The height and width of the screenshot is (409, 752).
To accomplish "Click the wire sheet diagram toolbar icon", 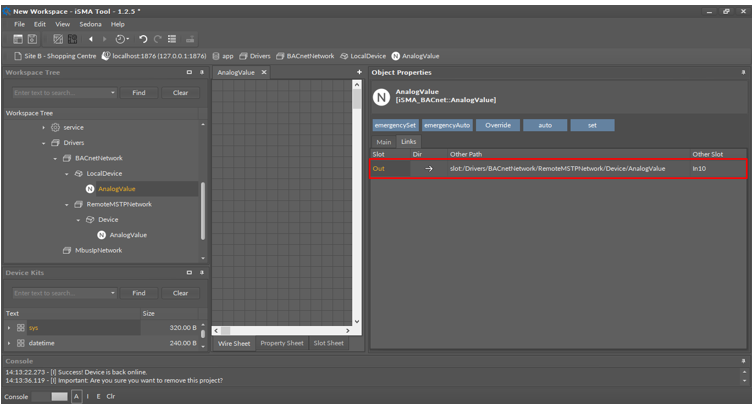I will [58, 39].
